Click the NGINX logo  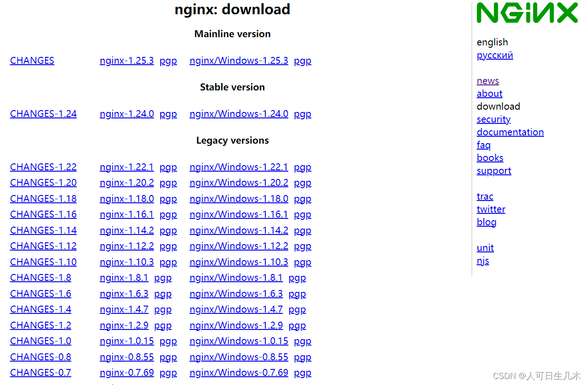[x=527, y=13]
